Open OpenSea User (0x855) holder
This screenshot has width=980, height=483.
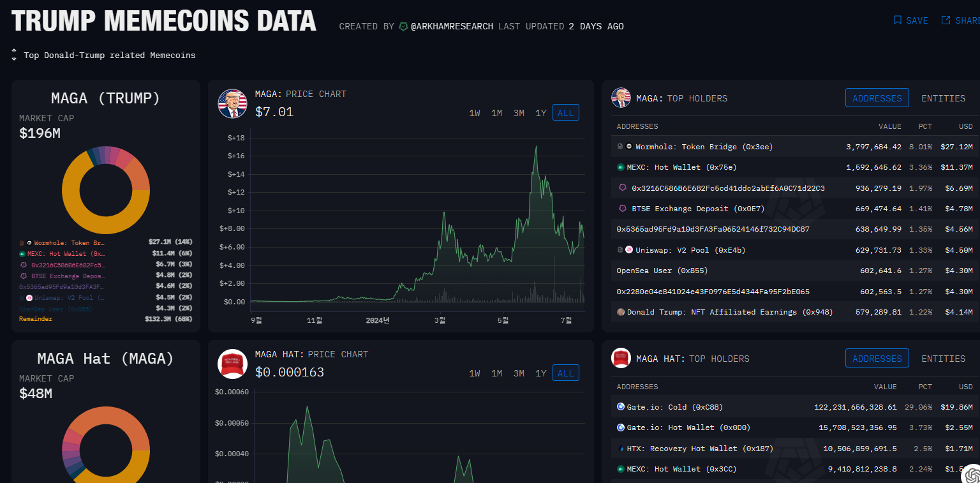click(x=662, y=271)
